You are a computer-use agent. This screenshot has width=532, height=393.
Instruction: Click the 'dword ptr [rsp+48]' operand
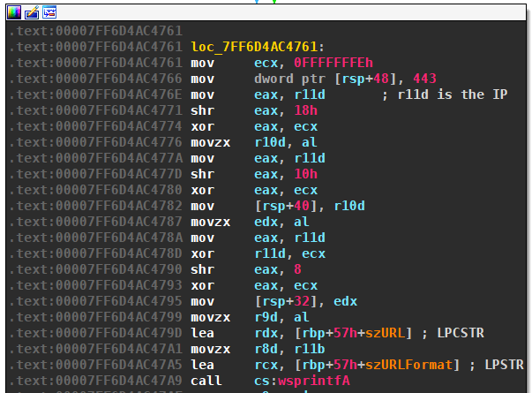click(x=326, y=79)
